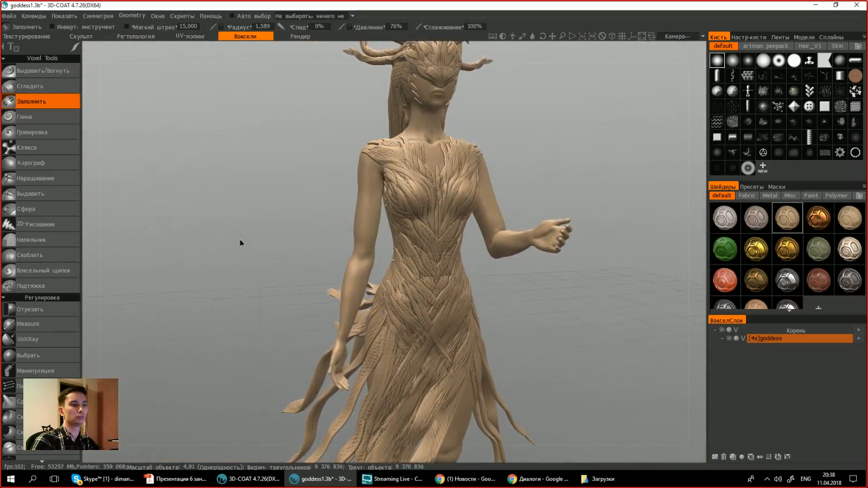Switch to the Скульпт room tab
Screen dimensions: 868x488
[81, 36]
